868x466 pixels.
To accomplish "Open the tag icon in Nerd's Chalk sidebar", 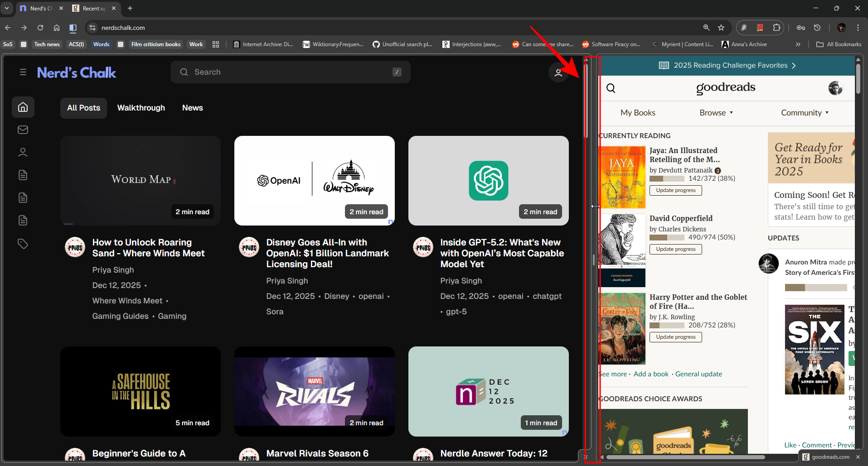I will [x=23, y=244].
